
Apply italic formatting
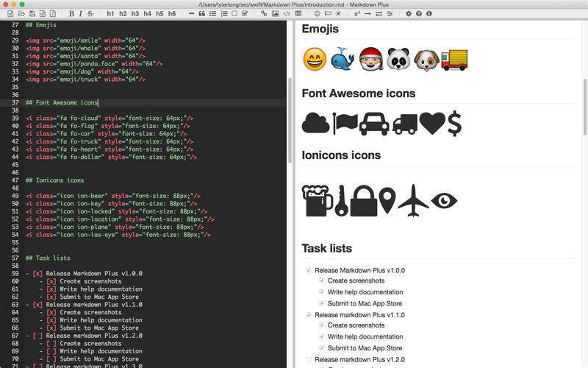(x=80, y=13)
